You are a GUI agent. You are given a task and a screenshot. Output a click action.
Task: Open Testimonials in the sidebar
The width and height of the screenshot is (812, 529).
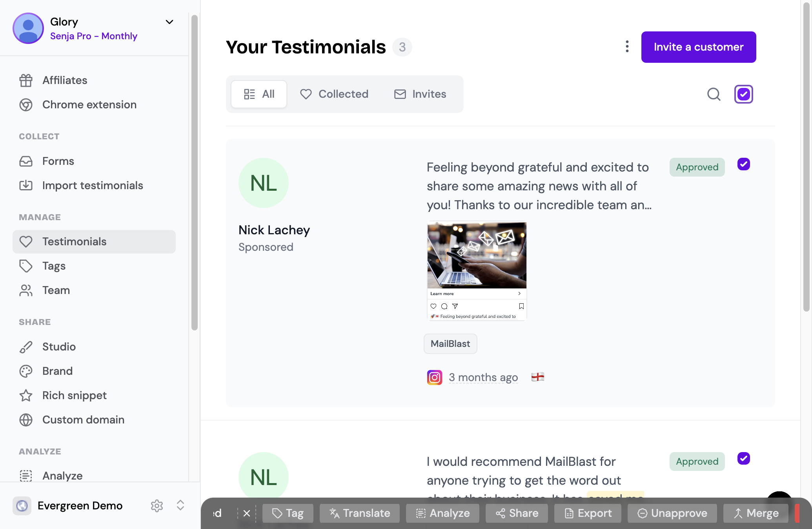(94, 242)
